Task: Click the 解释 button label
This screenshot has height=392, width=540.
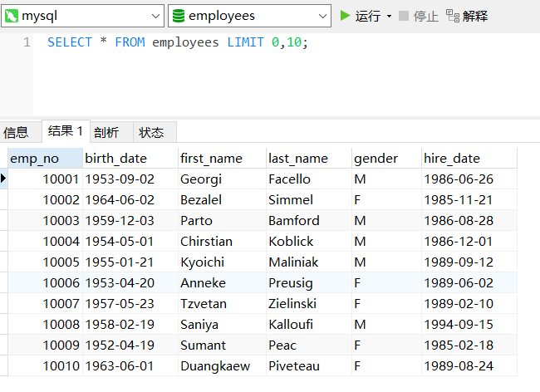Action: (475, 16)
